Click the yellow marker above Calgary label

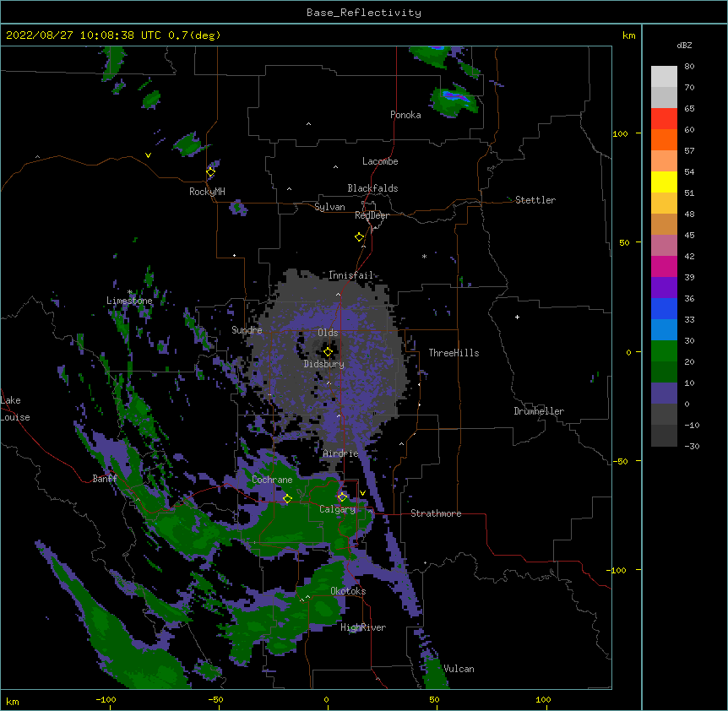click(x=342, y=497)
